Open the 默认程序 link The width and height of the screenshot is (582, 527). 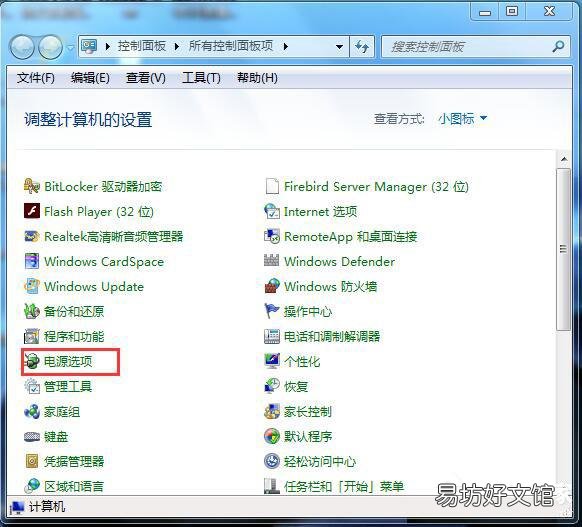pos(308,436)
